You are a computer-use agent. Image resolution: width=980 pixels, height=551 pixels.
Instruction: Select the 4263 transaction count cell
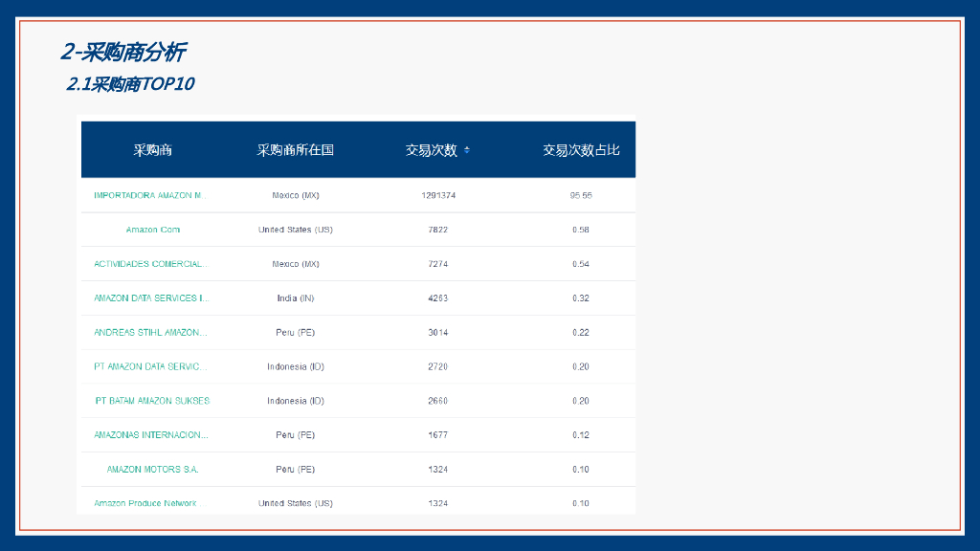coord(438,298)
